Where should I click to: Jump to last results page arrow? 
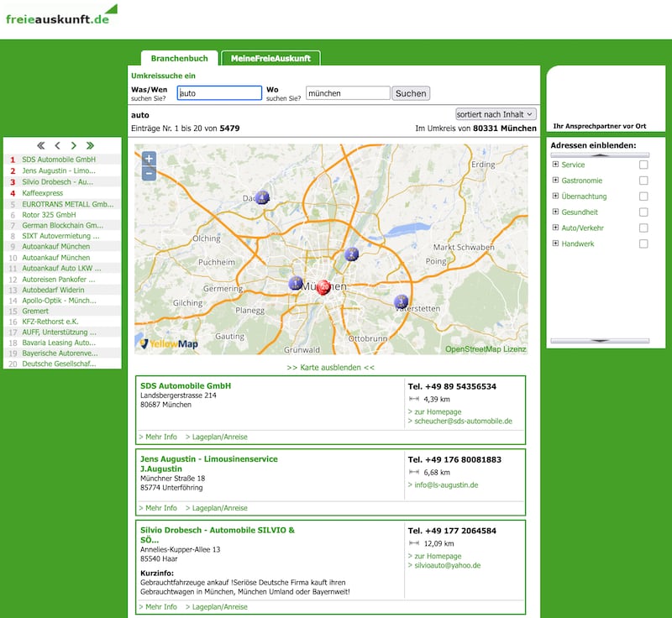(x=90, y=146)
